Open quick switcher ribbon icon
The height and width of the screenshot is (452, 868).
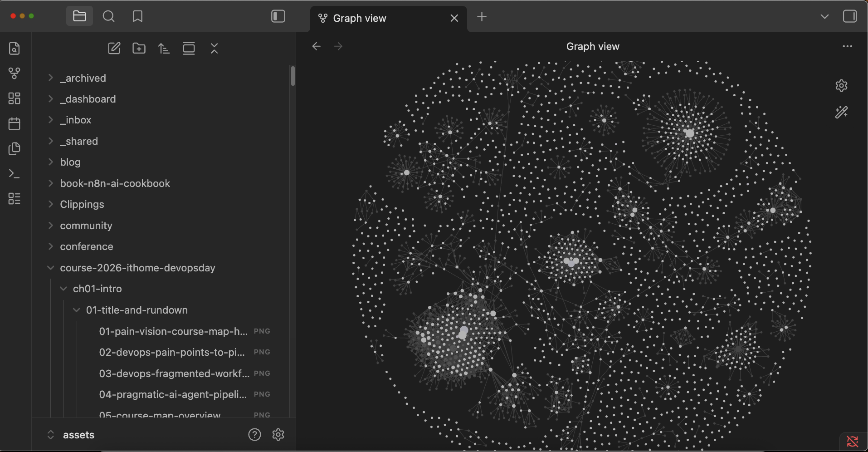click(x=15, y=48)
